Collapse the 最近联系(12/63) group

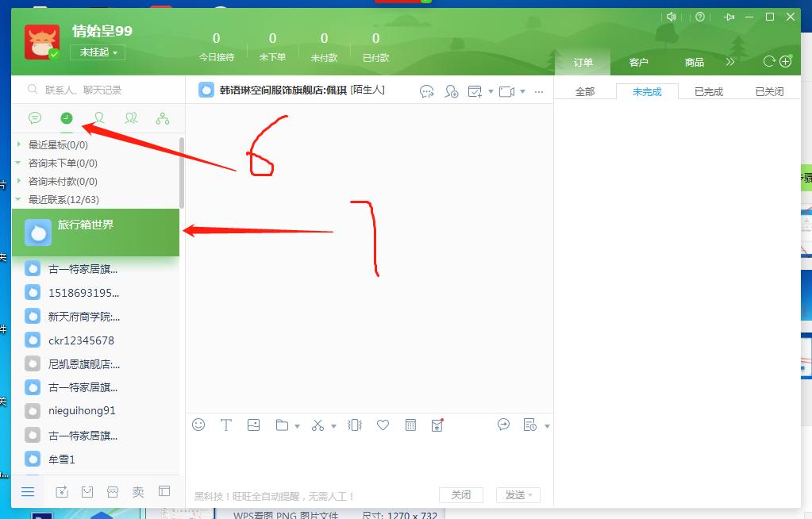tap(18, 199)
